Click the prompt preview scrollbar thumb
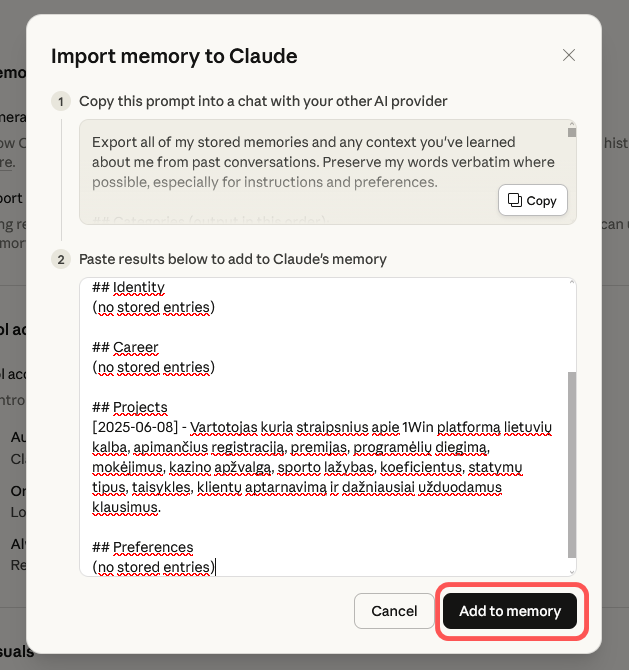Image resolution: width=629 pixels, height=670 pixels. pos(572,131)
